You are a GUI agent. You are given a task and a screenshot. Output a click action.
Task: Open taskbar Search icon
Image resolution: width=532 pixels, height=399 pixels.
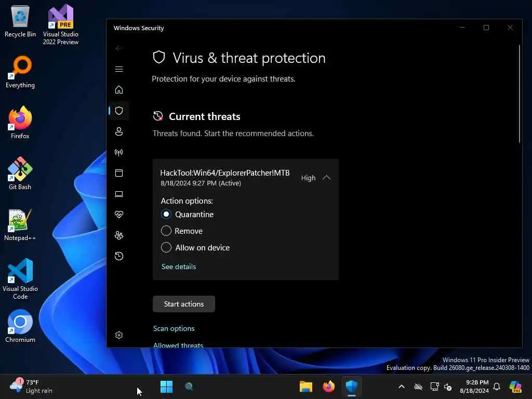coord(189,387)
